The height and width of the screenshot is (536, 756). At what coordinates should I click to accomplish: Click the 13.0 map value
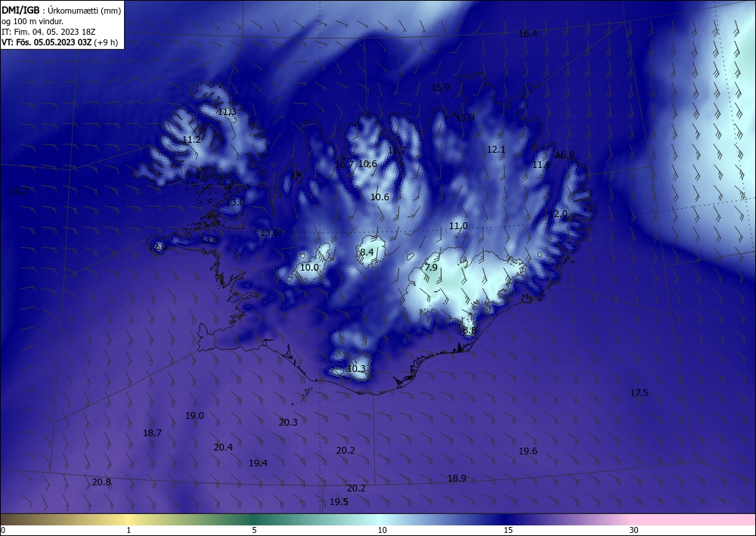point(235,203)
